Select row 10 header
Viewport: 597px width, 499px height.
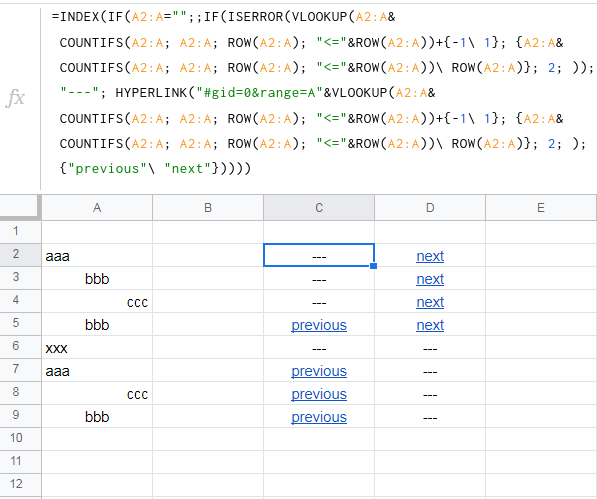point(20,438)
